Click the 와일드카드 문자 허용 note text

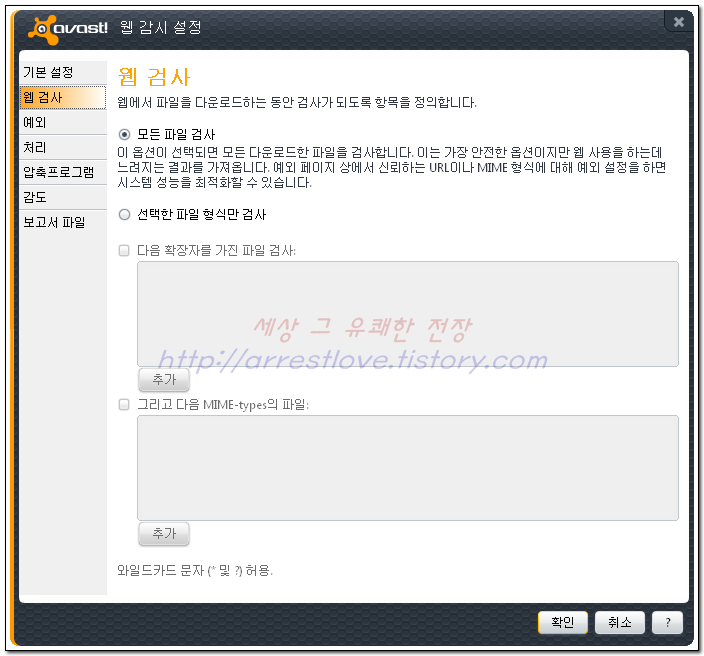(x=195, y=571)
